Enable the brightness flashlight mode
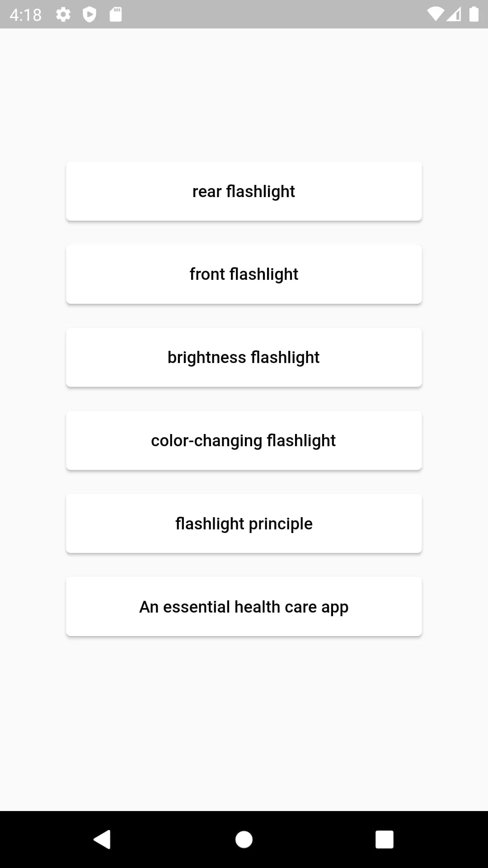 [x=244, y=357]
